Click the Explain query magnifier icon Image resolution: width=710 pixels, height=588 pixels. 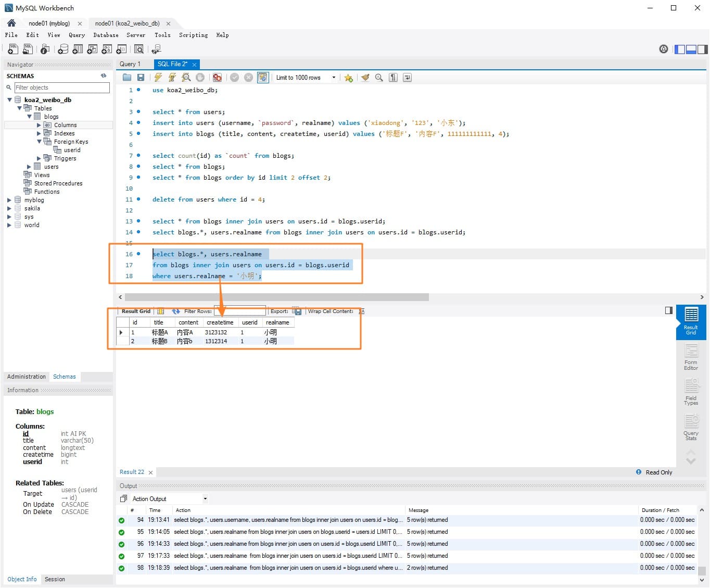(x=186, y=78)
